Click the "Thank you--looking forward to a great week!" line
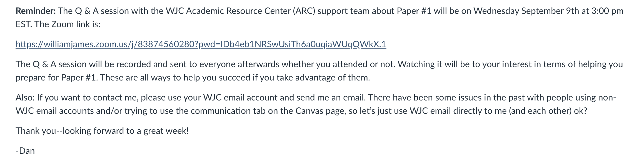This screenshot has height=161, width=644. [x=102, y=131]
